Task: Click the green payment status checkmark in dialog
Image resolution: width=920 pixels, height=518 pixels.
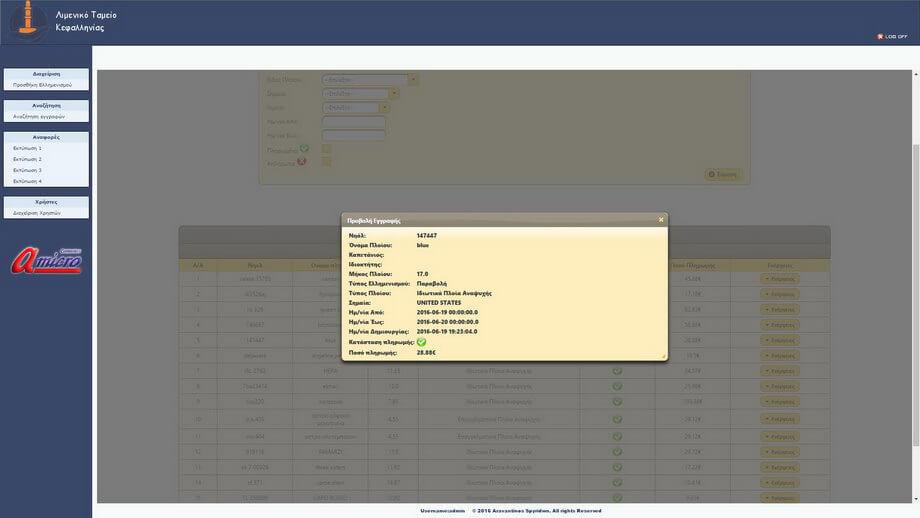Action: [421, 342]
